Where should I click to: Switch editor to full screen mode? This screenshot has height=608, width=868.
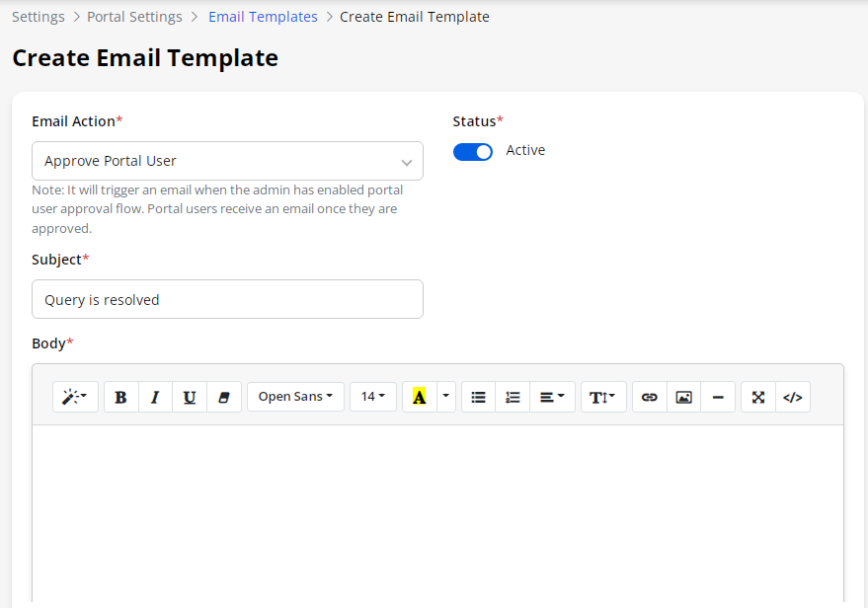coord(758,397)
